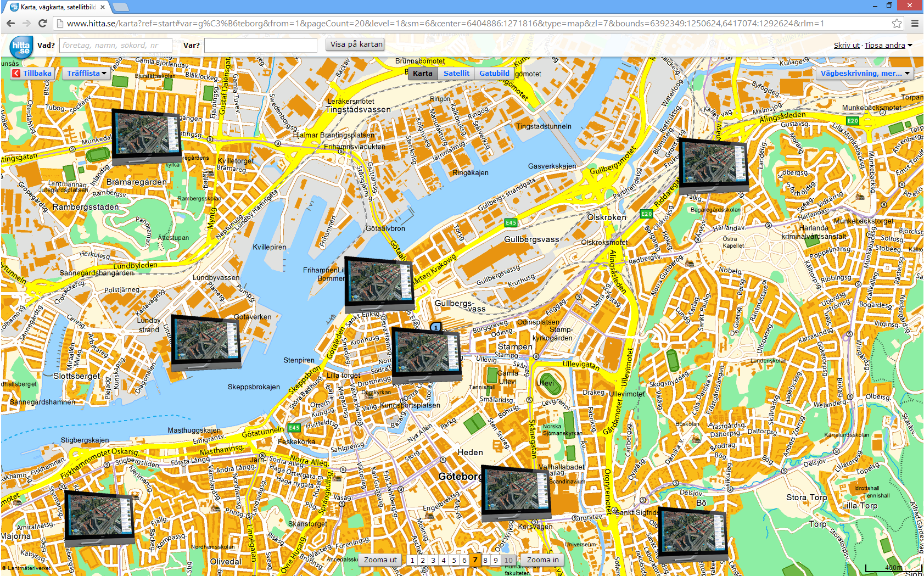The height and width of the screenshot is (576, 924).
Task: Open the monitor thumbnail near Majorna
Action: pos(99,518)
